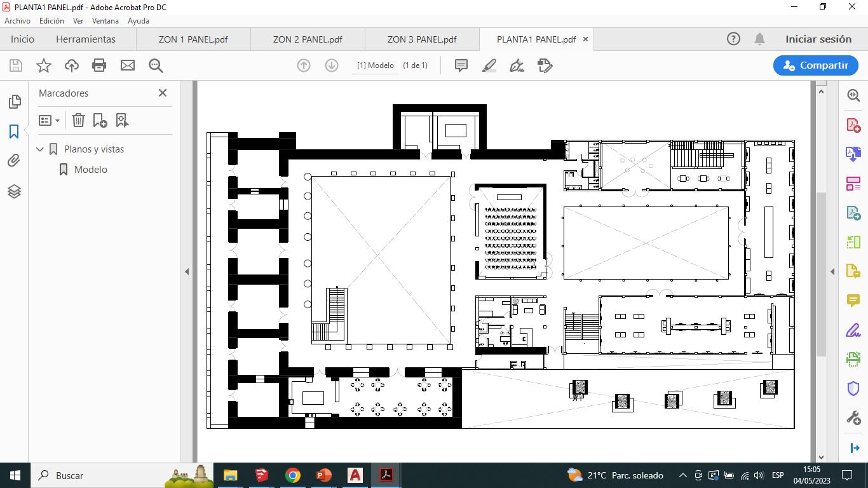Open the layers panel
868x488 pixels.
(14, 191)
